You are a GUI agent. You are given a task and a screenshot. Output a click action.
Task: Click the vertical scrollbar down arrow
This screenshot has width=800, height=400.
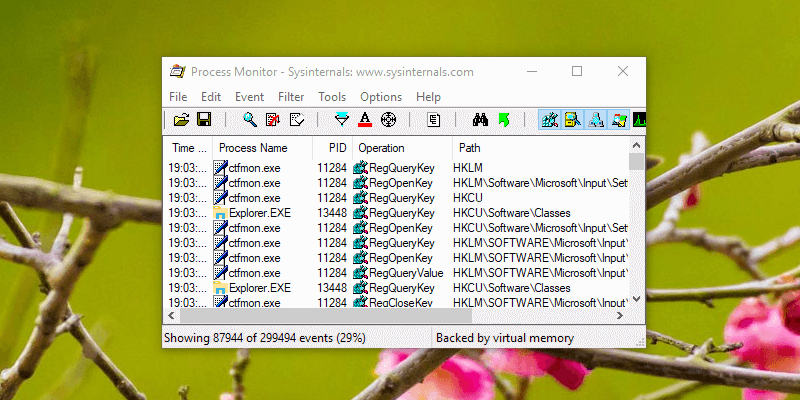(x=636, y=299)
